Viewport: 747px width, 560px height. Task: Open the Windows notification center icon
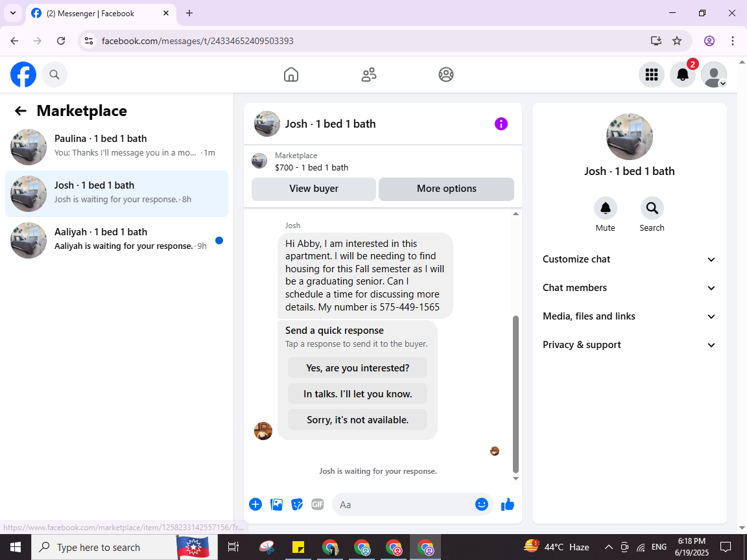click(725, 547)
